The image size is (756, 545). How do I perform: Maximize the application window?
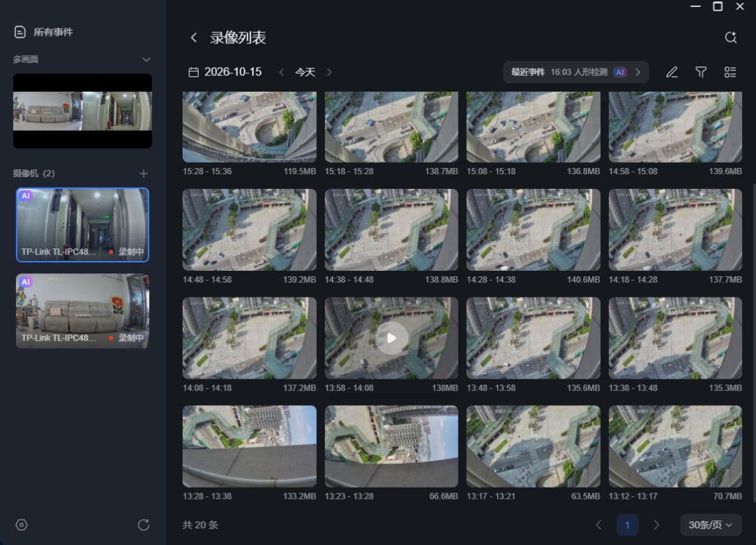(717, 6)
